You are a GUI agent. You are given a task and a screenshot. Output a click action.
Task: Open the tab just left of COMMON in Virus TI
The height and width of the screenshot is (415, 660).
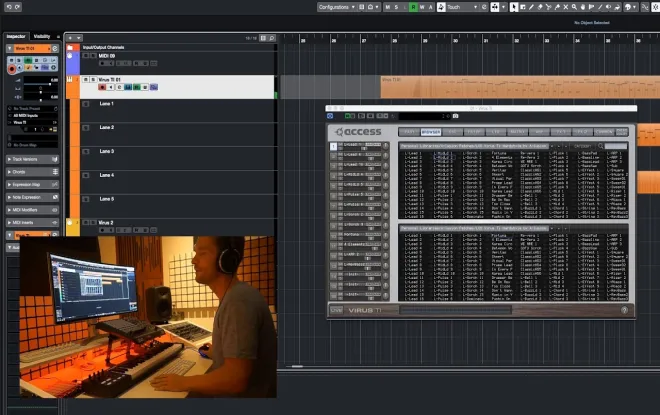tap(582, 132)
